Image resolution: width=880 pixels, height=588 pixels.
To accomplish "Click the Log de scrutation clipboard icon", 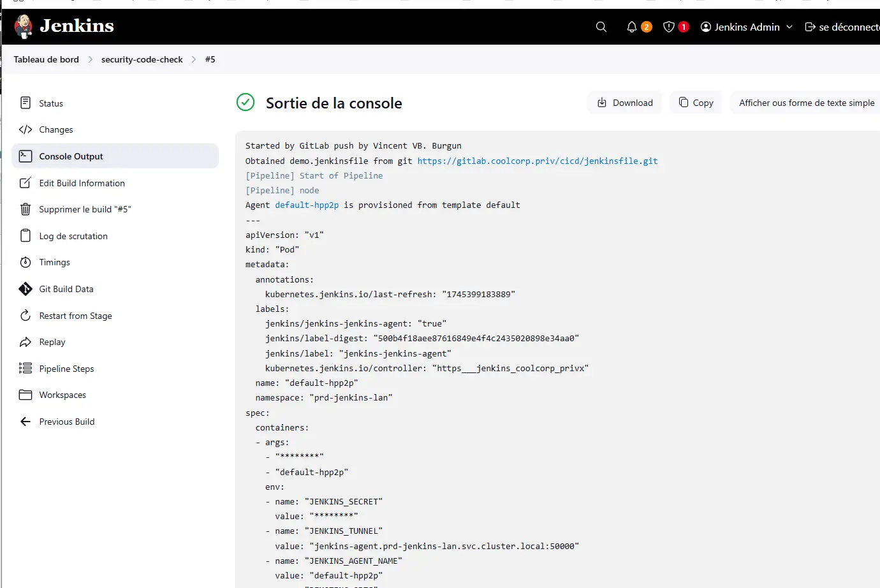I will (26, 235).
